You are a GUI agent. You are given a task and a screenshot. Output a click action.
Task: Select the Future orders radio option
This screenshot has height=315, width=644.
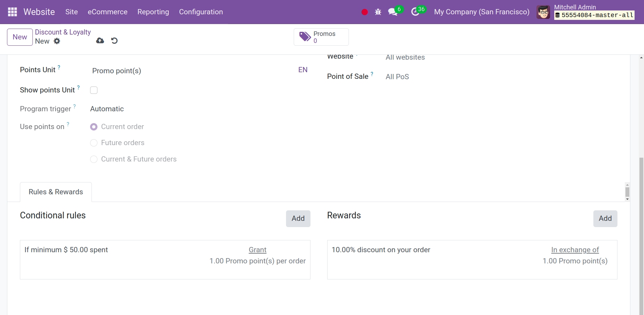coord(94,143)
